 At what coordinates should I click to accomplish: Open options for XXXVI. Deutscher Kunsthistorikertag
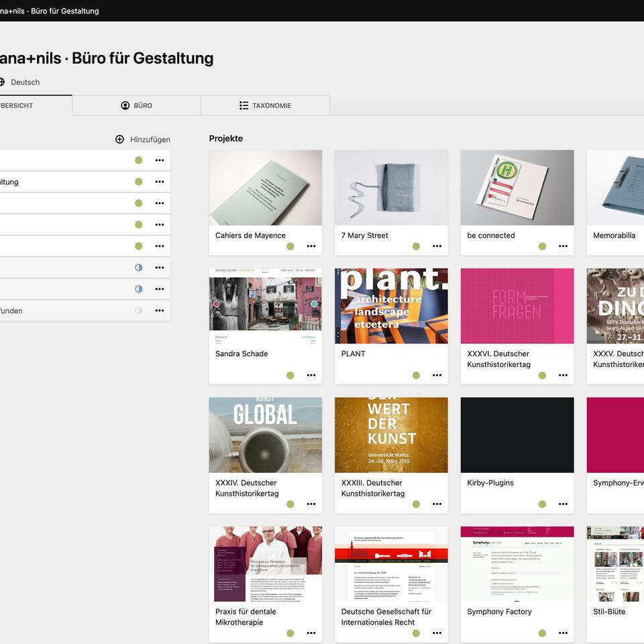pyautogui.click(x=563, y=376)
